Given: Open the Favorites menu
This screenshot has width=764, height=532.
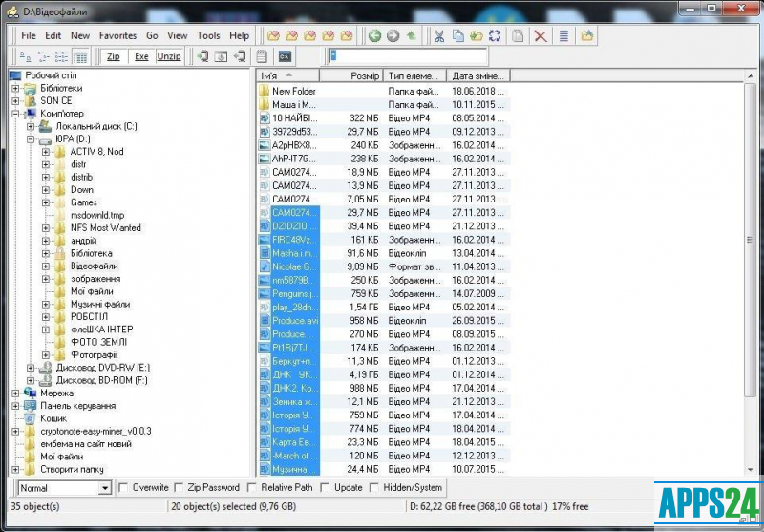Looking at the screenshot, I should [117, 35].
